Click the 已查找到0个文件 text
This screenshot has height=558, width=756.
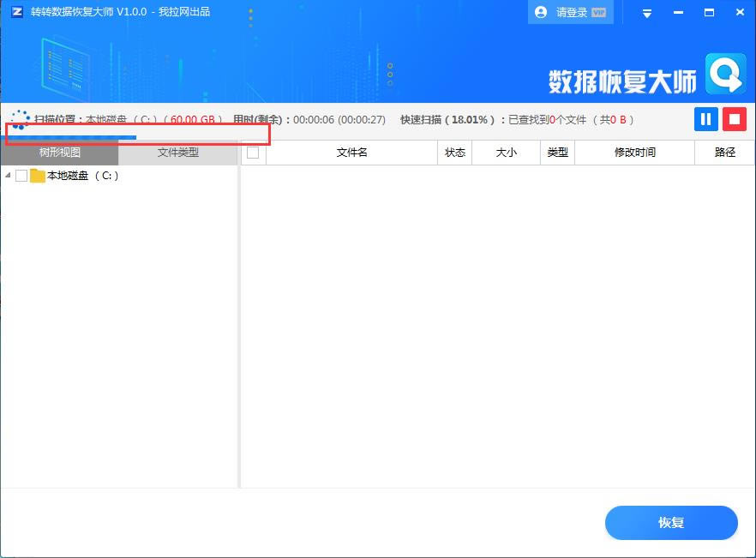click(547, 120)
